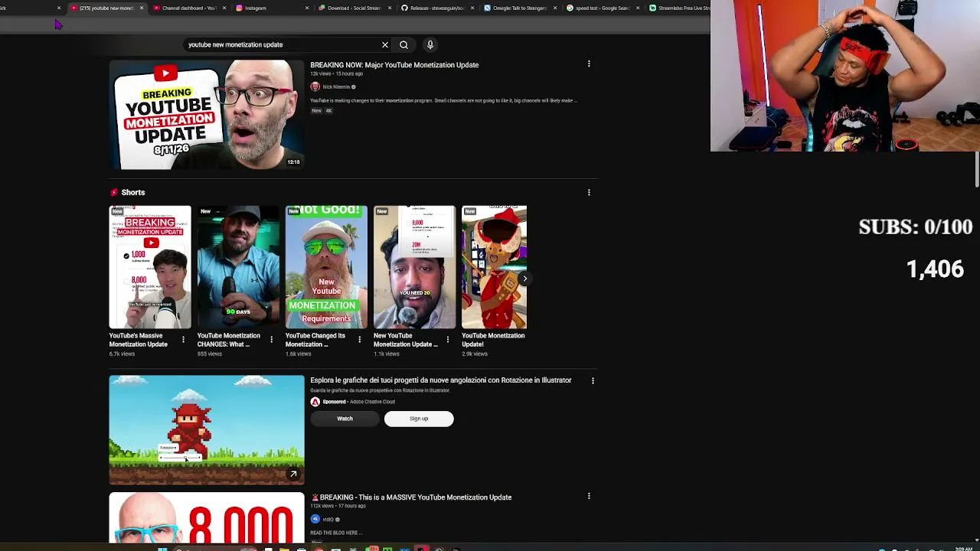Close the Releases GitHub tab
Screen dimensions: 980x551
pyautogui.click(x=472, y=8)
